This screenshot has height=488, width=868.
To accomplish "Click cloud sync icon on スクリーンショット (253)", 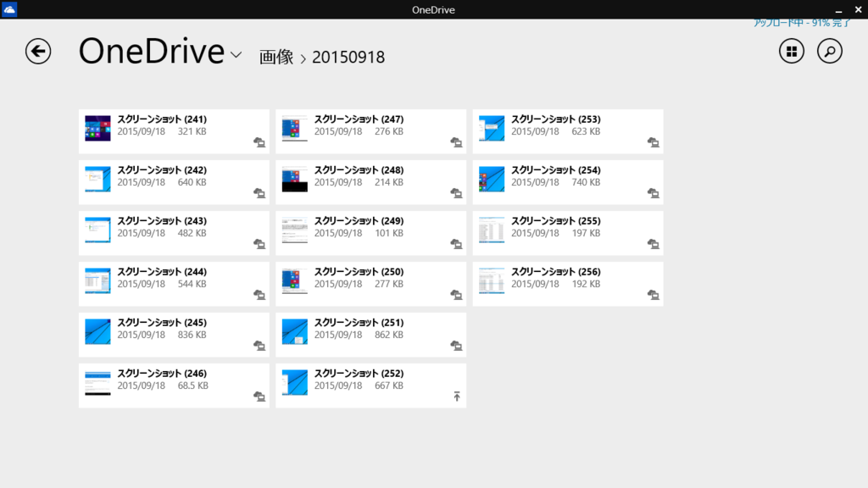I will tap(653, 142).
